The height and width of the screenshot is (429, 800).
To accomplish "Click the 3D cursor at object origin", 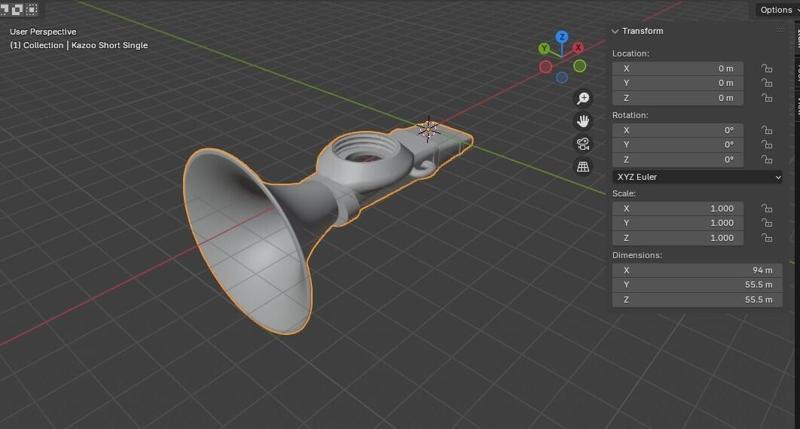I will tap(428, 130).
